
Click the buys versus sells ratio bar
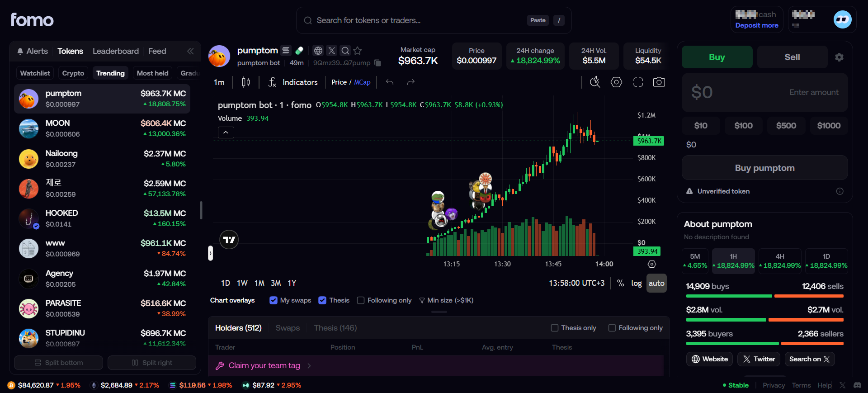coord(765,296)
